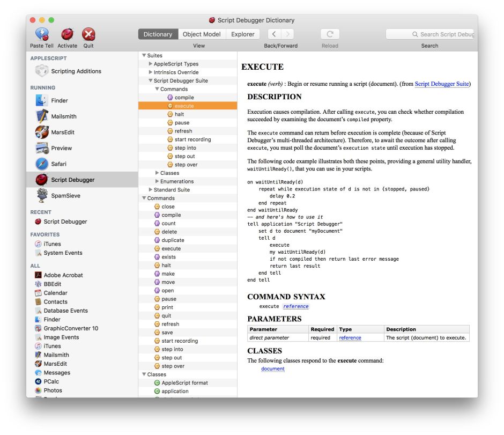Expand the AppleScript Types suite
Image resolution: width=504 pixels, height=435 pixels.
click(151, 63)
